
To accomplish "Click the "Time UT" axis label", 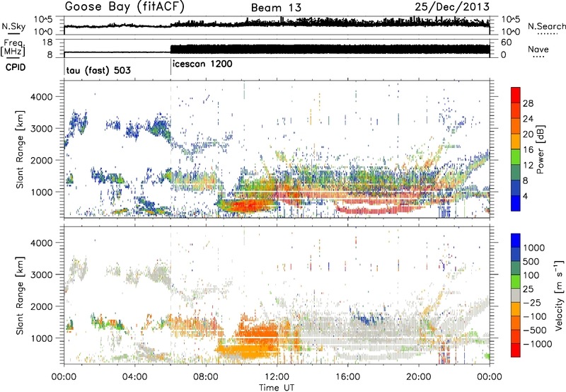I will (x=277, y=388).
